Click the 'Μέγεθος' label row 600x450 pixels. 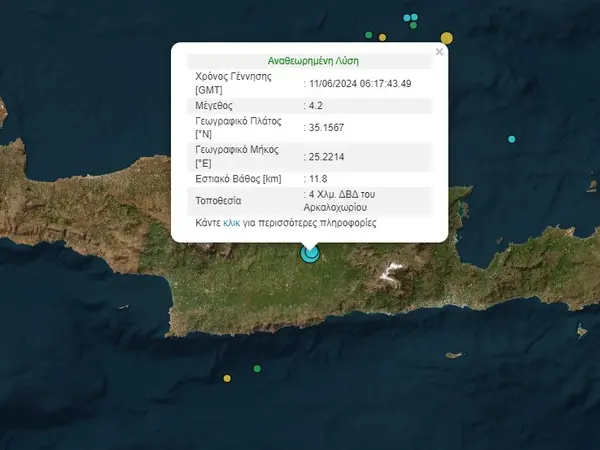tap(216, 105)
